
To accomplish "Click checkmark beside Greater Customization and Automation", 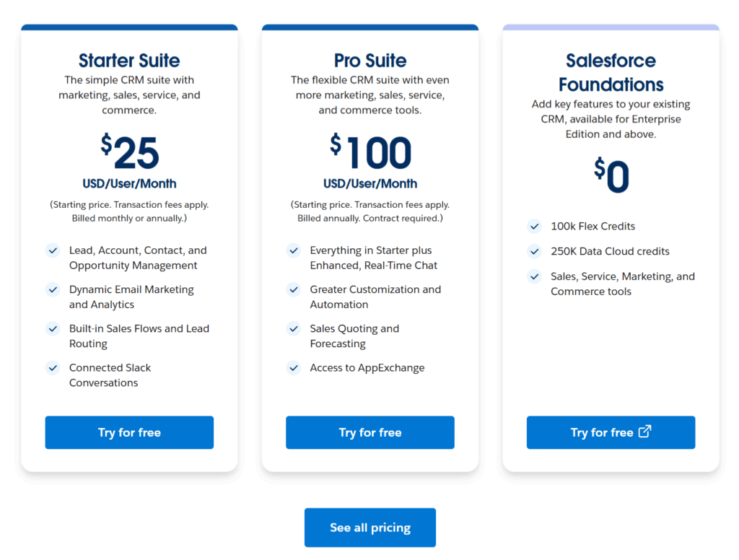I will coord(294,289).
